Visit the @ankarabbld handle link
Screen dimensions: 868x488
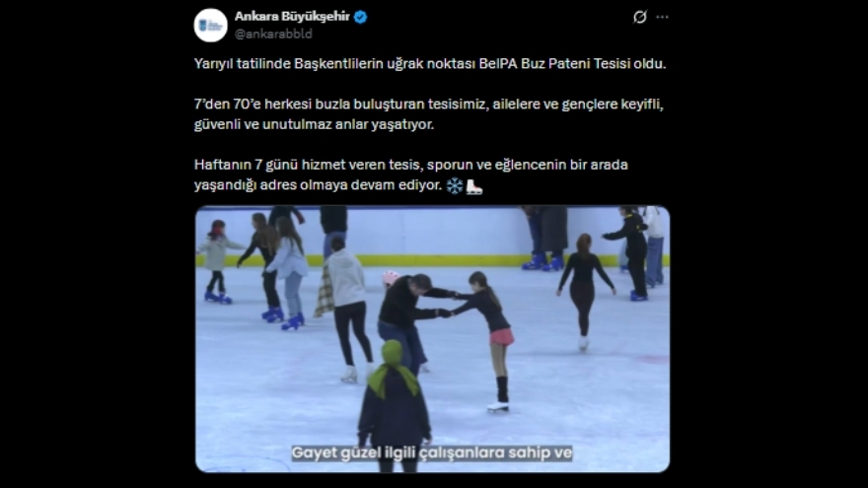tap(273, 34)
